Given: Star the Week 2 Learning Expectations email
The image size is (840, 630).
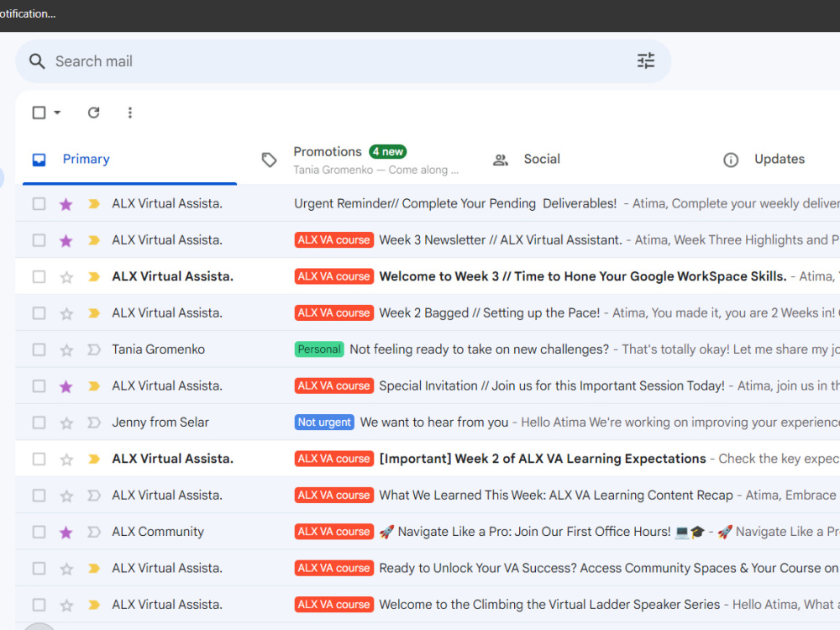Looking at the screenshot, I should pos(66,459).
